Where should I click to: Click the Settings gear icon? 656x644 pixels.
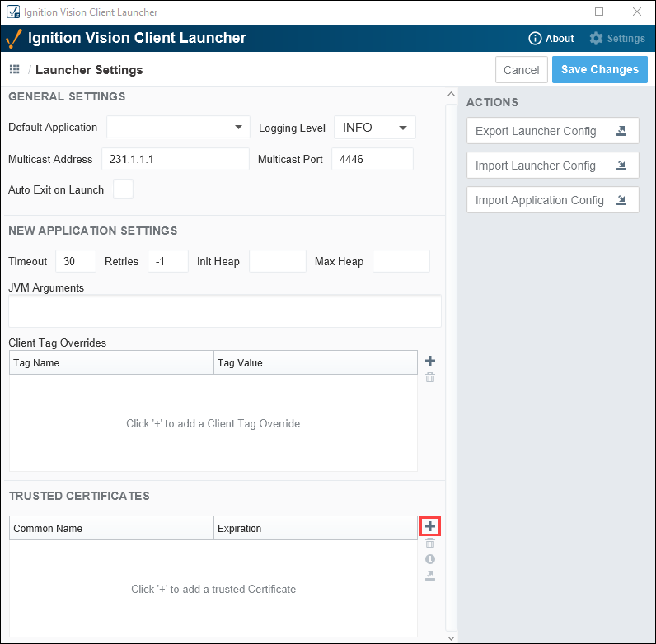click(596, 39)
